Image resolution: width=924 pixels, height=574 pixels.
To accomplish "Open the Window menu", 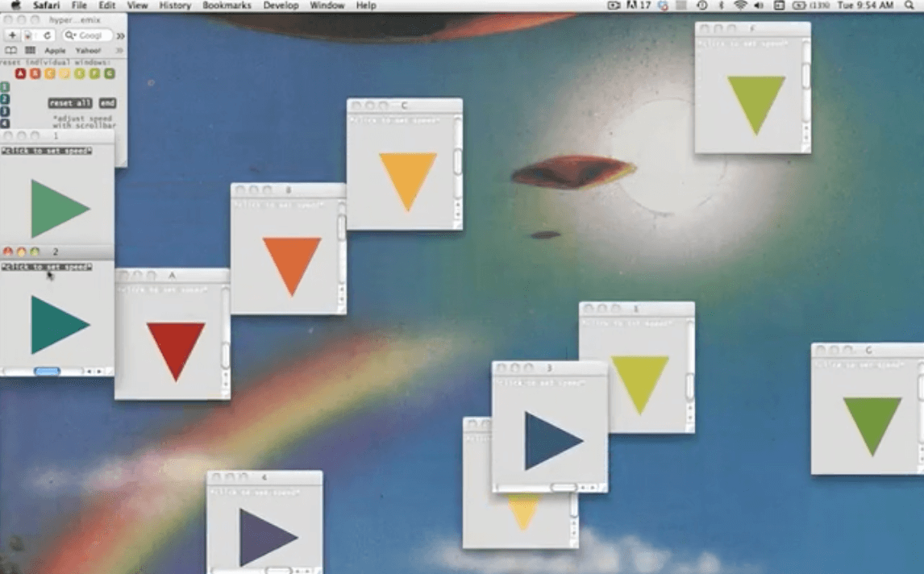I will point(327,6).
